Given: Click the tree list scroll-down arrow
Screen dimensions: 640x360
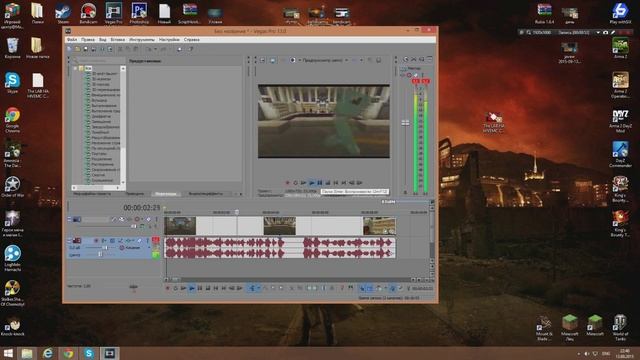Looking at the screenshot, I should 123,182.
